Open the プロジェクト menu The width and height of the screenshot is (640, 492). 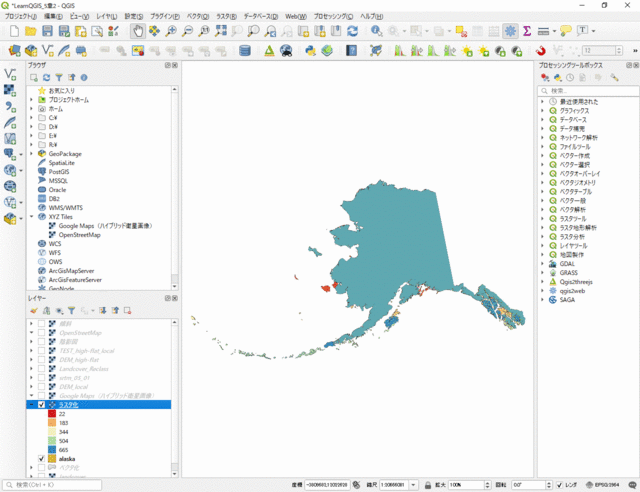[x=21, y=16]
